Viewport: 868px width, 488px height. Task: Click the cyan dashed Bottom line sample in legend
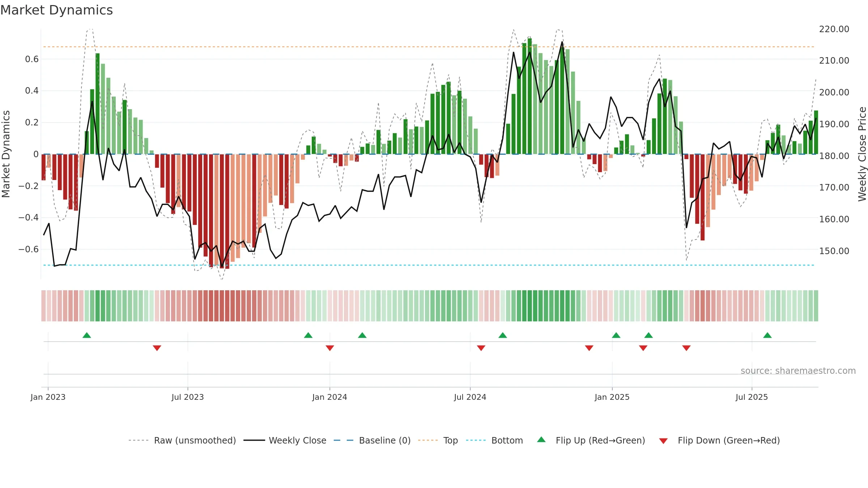click(476, 440)
